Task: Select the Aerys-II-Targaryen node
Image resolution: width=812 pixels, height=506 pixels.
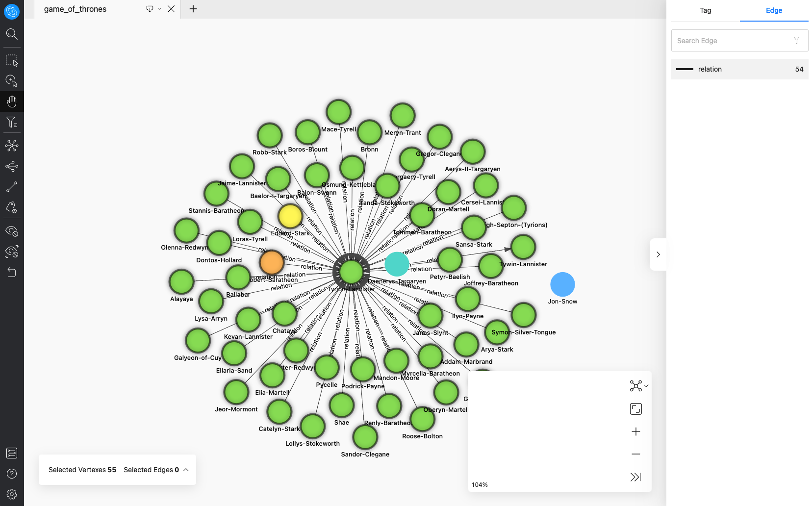Action: (473, 152)
